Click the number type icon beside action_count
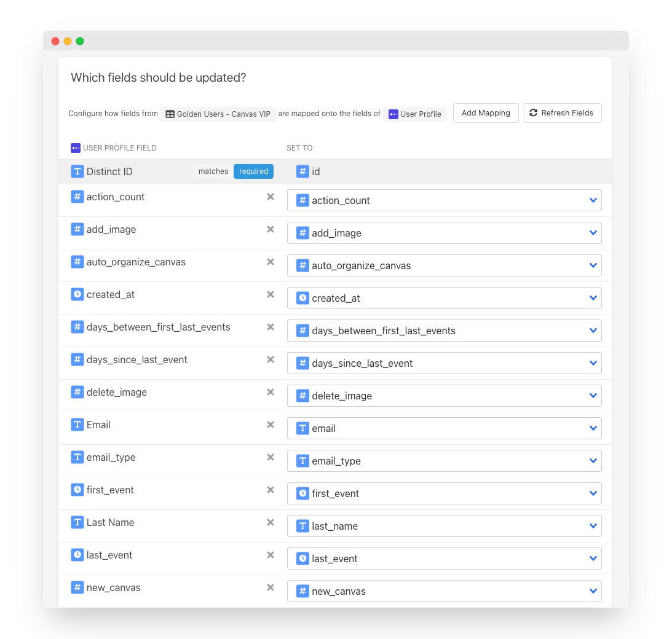This screenshot has height=639, width=672. (x=77, y=197)
